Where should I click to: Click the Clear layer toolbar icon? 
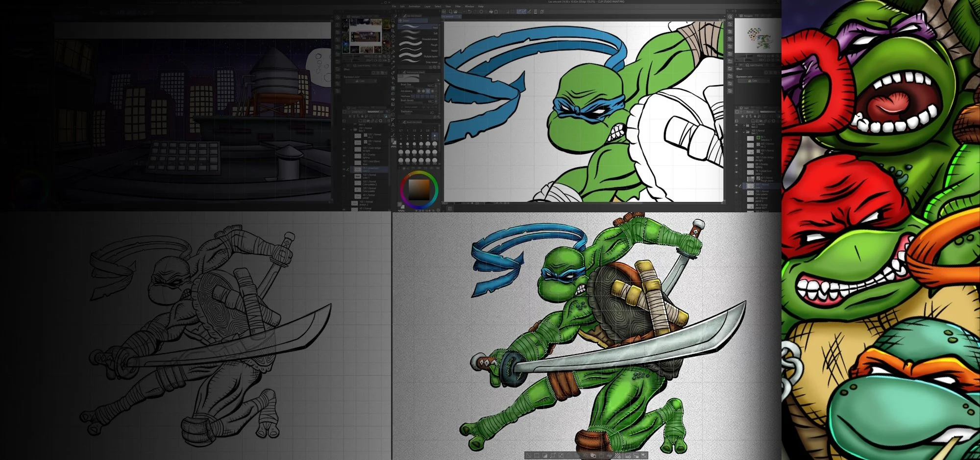point(481,11)
